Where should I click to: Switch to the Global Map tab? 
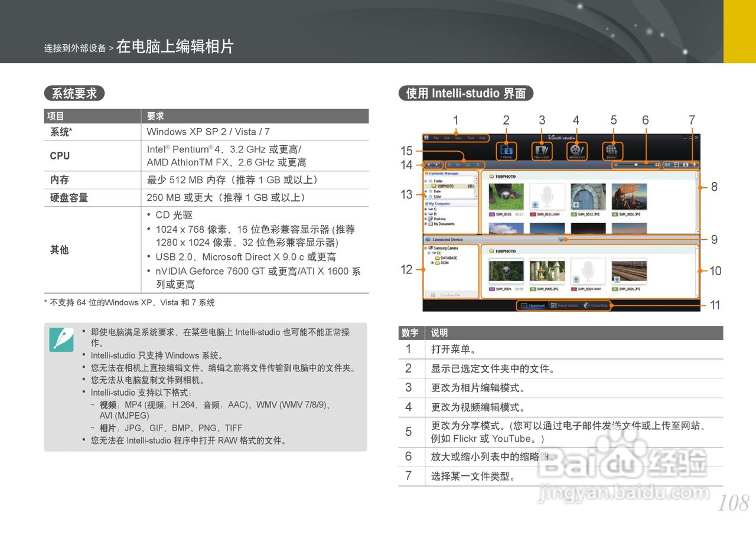point(596,306)
